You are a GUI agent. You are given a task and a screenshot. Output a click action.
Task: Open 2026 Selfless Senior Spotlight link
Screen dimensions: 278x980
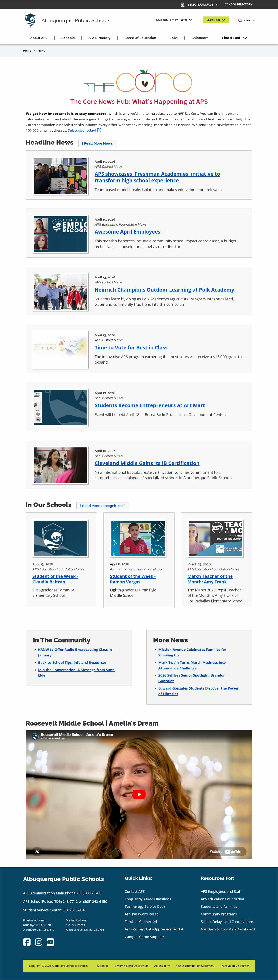click(x=192, y=678)
